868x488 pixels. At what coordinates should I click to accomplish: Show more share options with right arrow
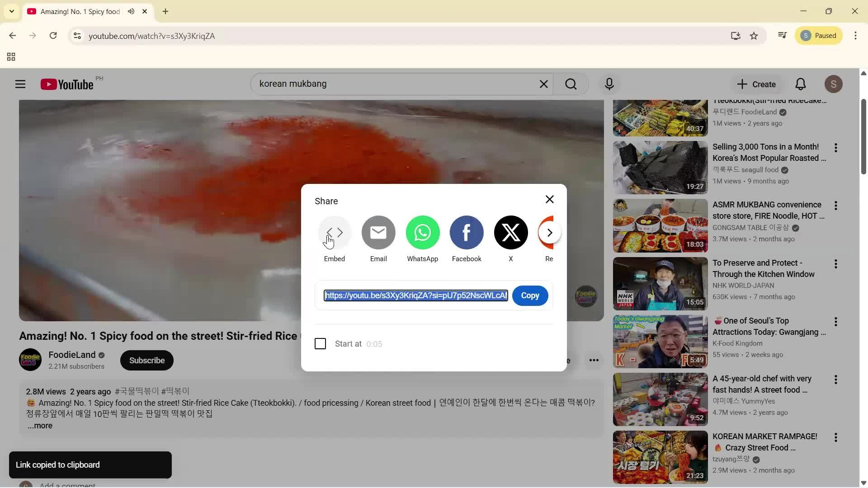[549, 232]
